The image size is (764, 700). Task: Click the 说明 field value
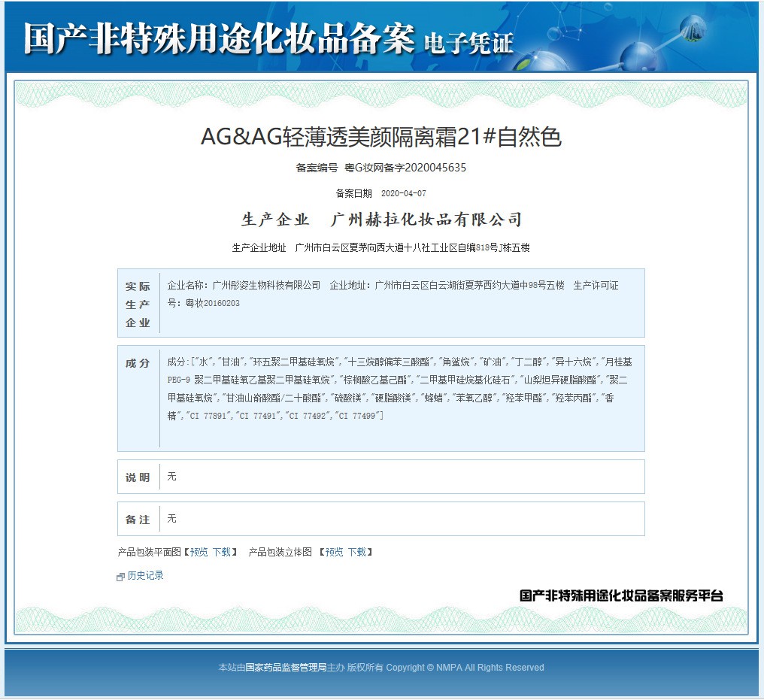click(171, 477)
